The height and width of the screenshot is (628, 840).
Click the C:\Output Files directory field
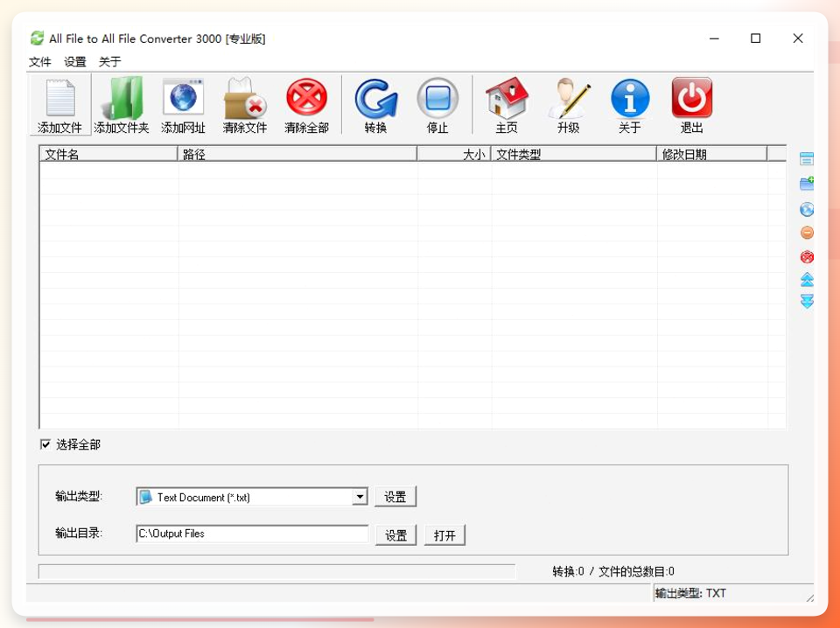tap(252, 534)
